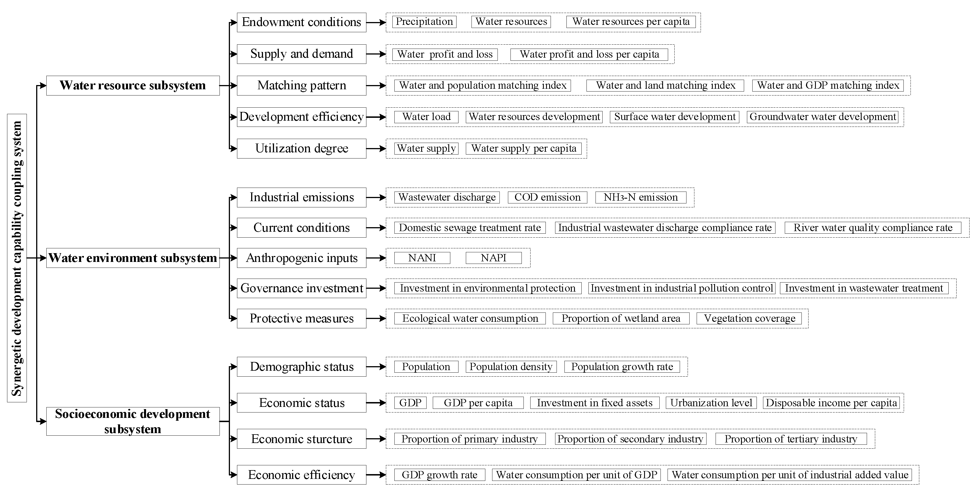Select the Industrial emissions node

click(301, 197)
